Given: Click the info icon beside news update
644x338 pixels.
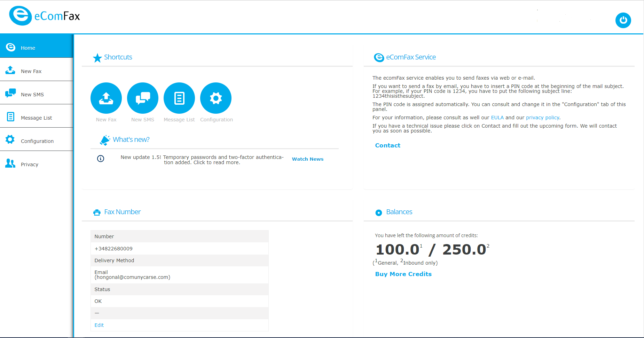Looking at the screenshot, I should [101, 159].
